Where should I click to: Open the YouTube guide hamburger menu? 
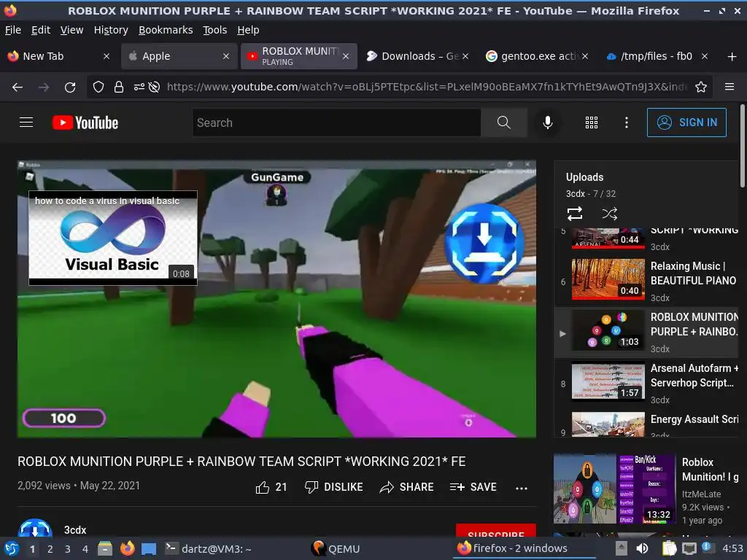[26, 122]
